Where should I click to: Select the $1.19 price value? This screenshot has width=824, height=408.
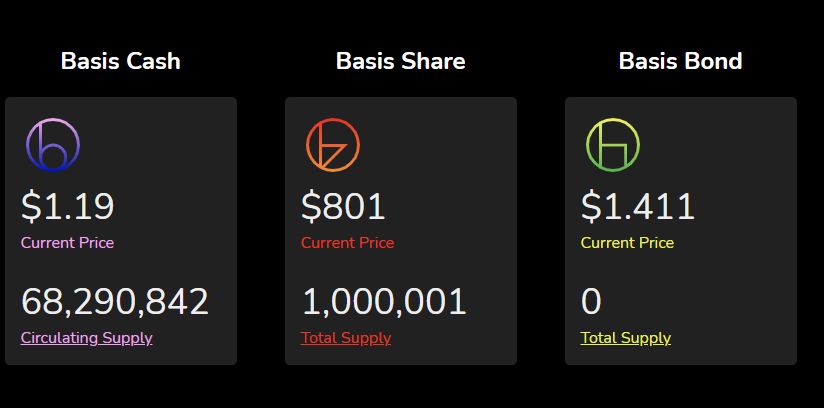[68, 207]
